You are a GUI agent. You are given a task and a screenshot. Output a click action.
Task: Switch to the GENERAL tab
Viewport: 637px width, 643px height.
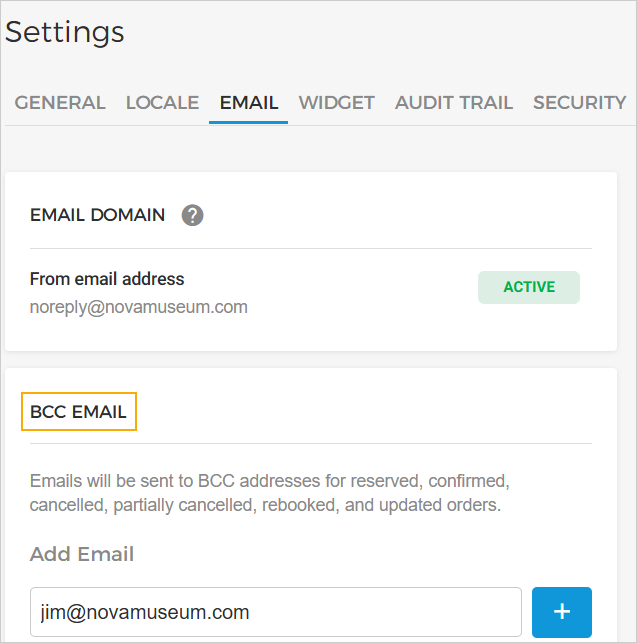[x=60, y=103]
